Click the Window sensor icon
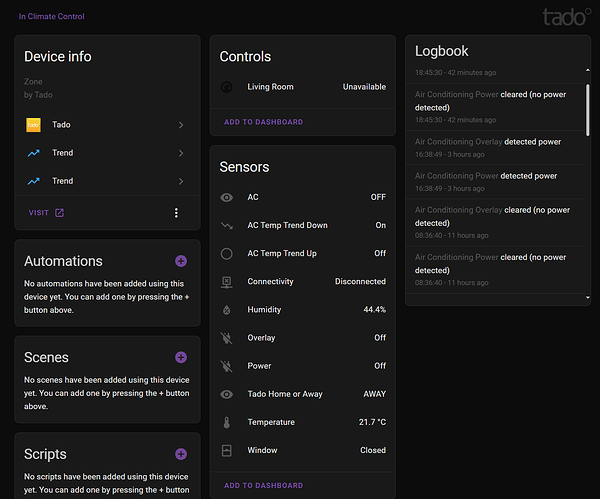The image size is (600, 499). click(226, 450)
